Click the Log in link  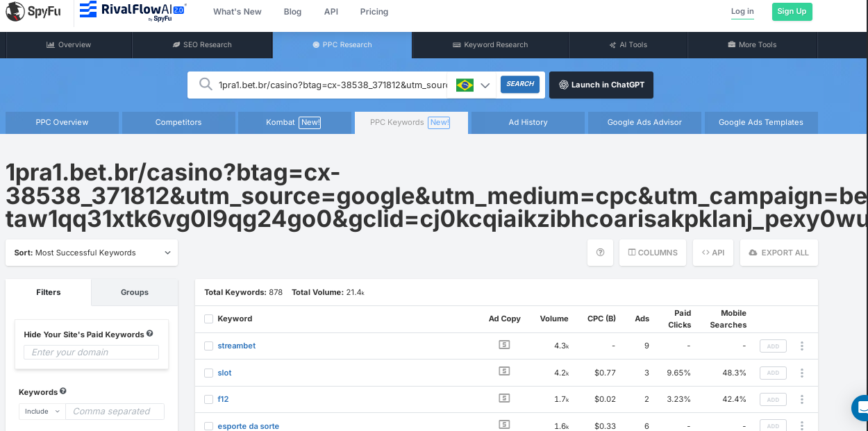(742, 11)
